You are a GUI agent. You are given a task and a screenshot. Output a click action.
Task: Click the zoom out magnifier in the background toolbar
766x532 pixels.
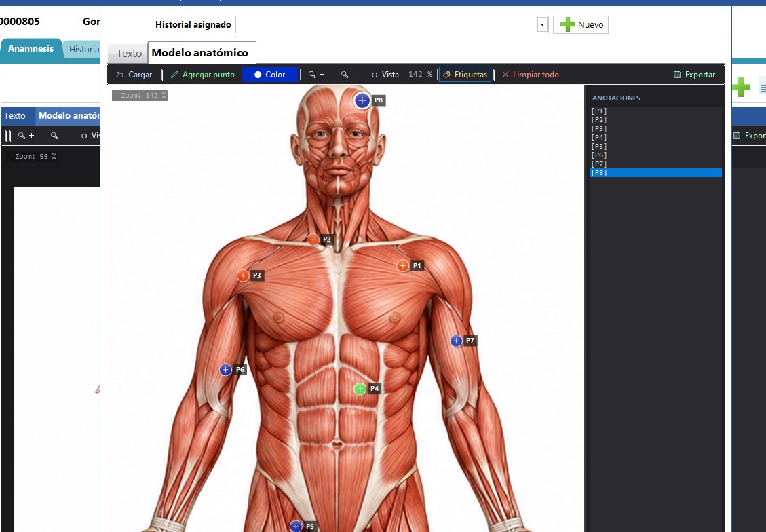(x=58, y=136)
